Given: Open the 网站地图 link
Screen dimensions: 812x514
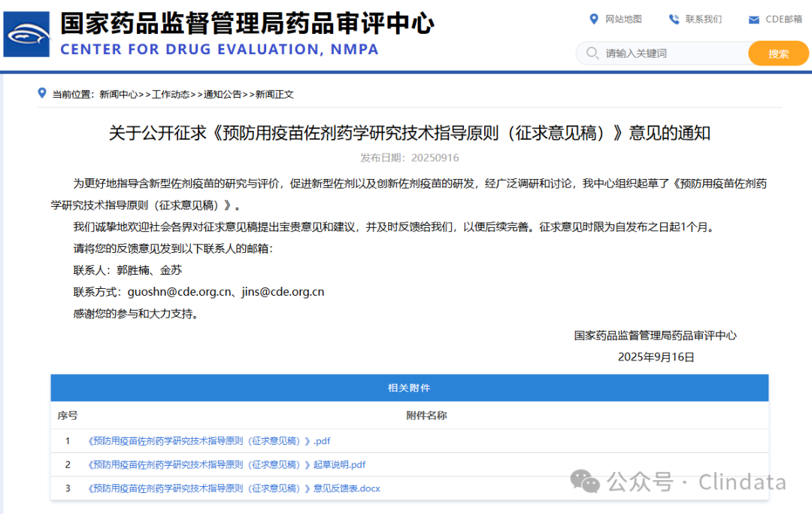Looking at the screenshot, I should [623, 19].
